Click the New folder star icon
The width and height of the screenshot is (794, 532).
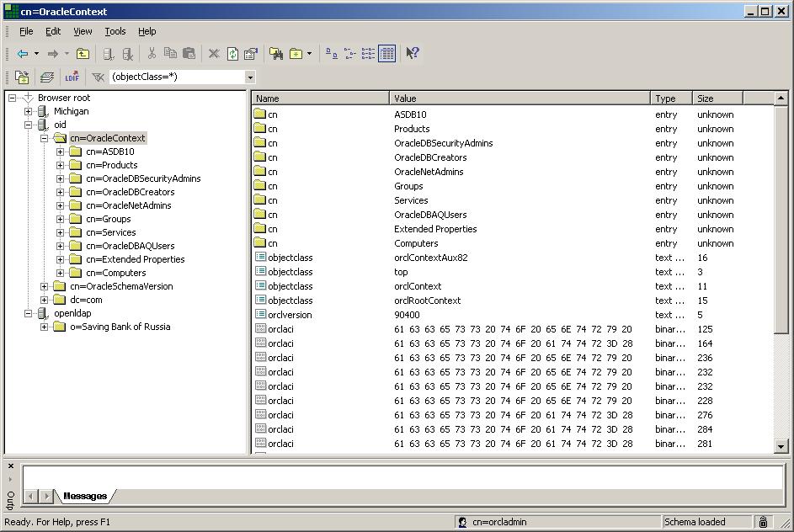click(296, 53)
